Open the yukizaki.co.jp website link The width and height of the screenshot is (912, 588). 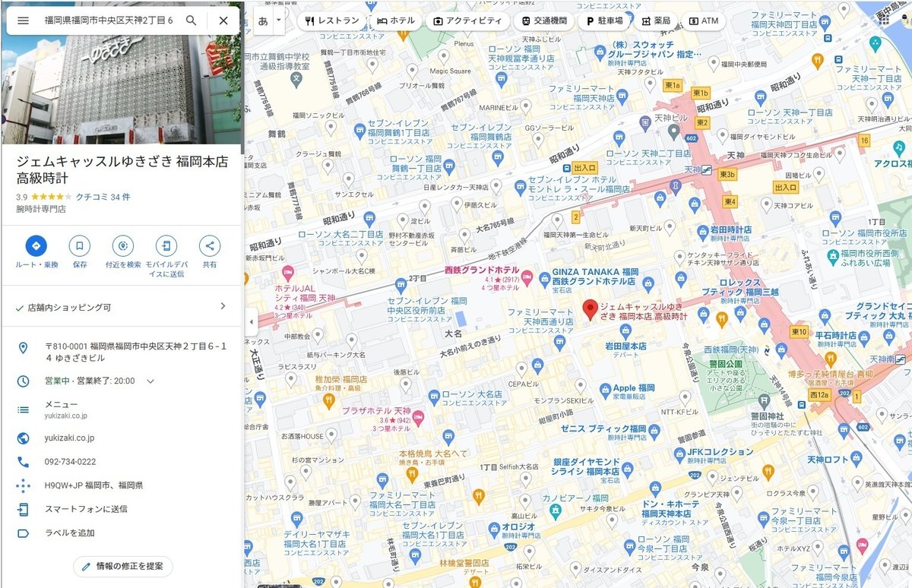pyautogui.click(x=69, y=438)
